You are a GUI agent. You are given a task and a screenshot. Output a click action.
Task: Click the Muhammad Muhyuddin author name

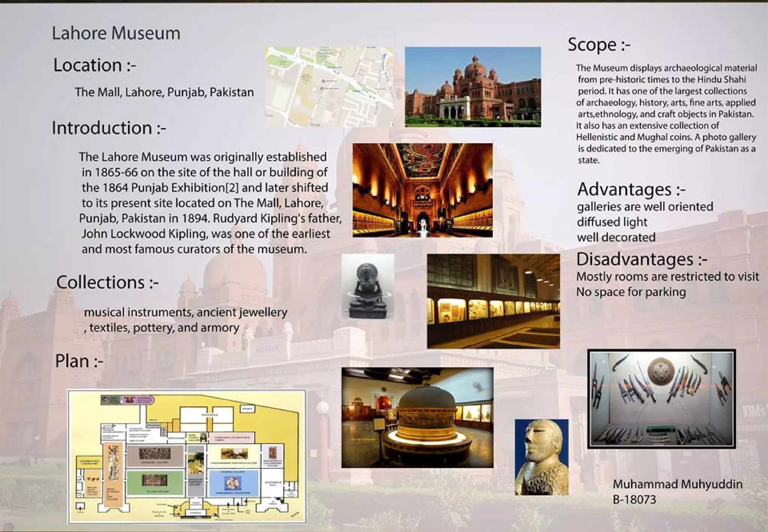tap(677, 484)
